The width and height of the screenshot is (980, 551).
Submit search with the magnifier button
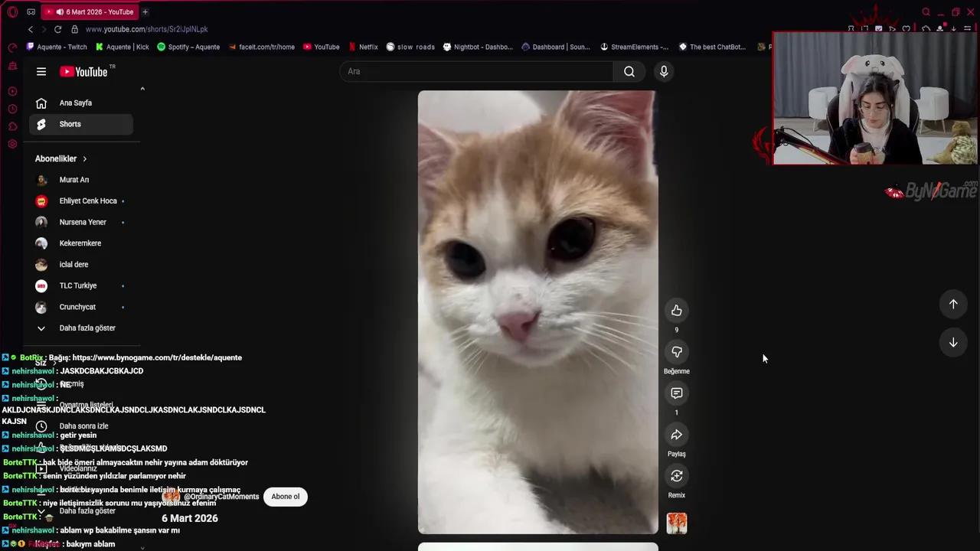(x=629, y=71)
